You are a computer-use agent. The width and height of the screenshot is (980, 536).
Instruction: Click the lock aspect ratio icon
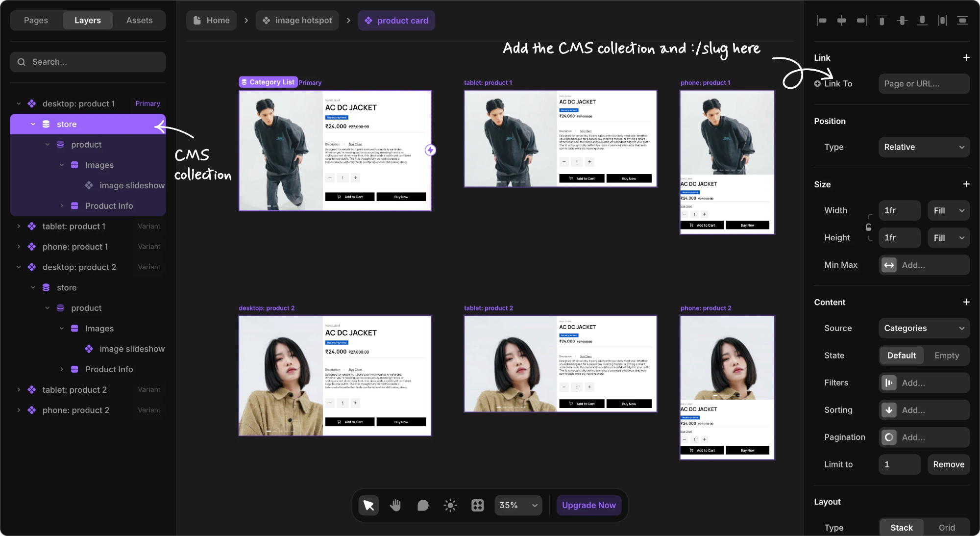(869, 227)
